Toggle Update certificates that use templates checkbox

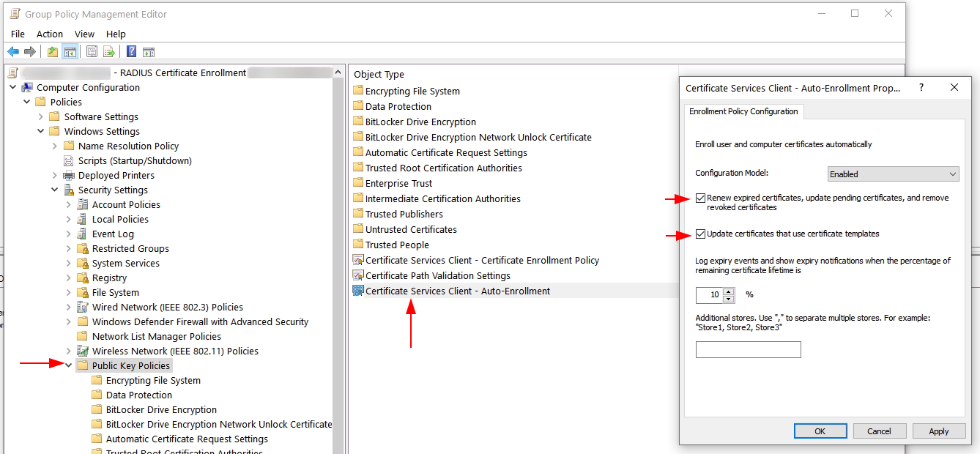701,234
